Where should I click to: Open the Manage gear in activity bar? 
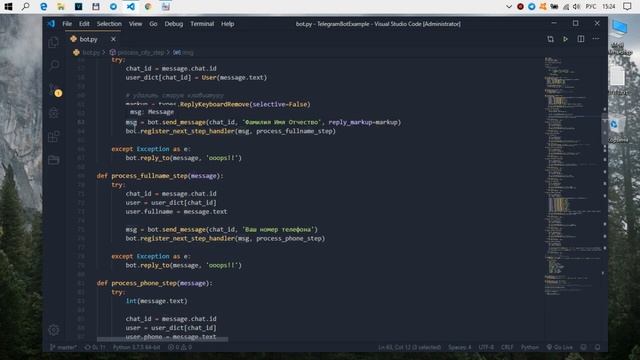(53, 330)
